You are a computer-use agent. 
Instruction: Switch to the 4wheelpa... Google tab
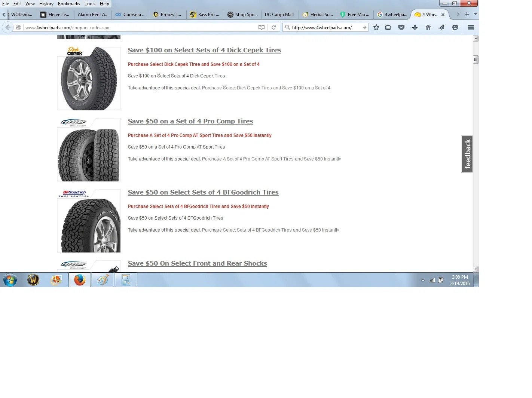coord(392,15)
